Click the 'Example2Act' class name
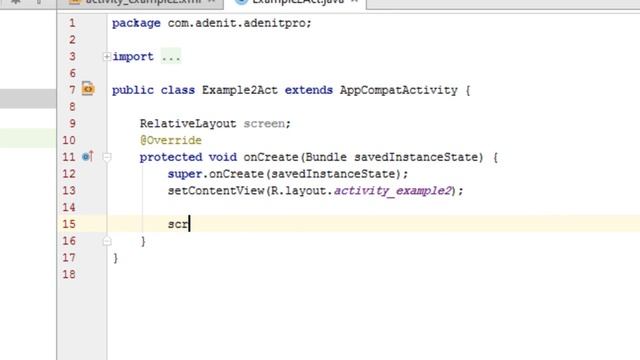640x360 pixels. 240,90
